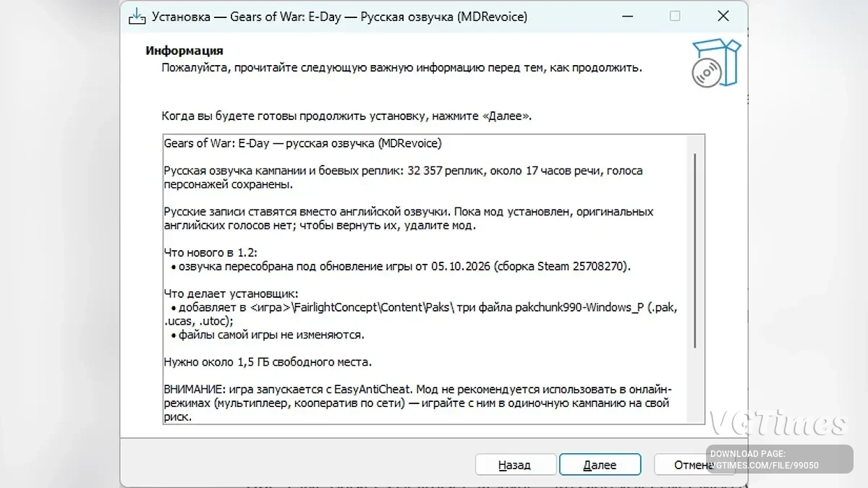Click the 'Нужно около 1,5 ГБ свободного места.' line
Image resolution: width=868 pixels, height=488 pixels.
(268, 361)
